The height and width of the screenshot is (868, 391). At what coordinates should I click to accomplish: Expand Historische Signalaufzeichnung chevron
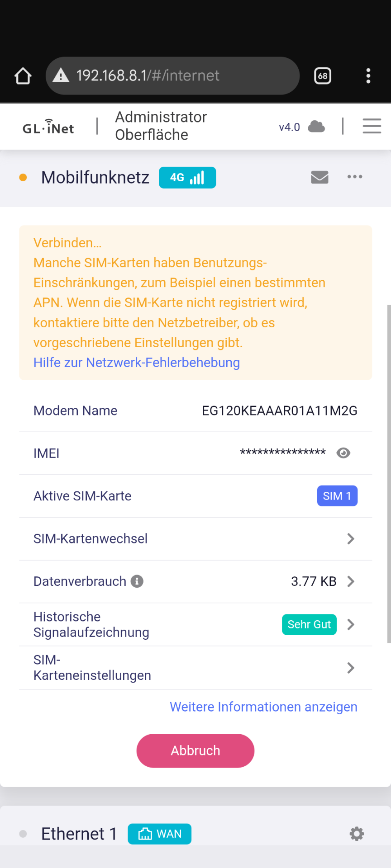tap(350, 625)
